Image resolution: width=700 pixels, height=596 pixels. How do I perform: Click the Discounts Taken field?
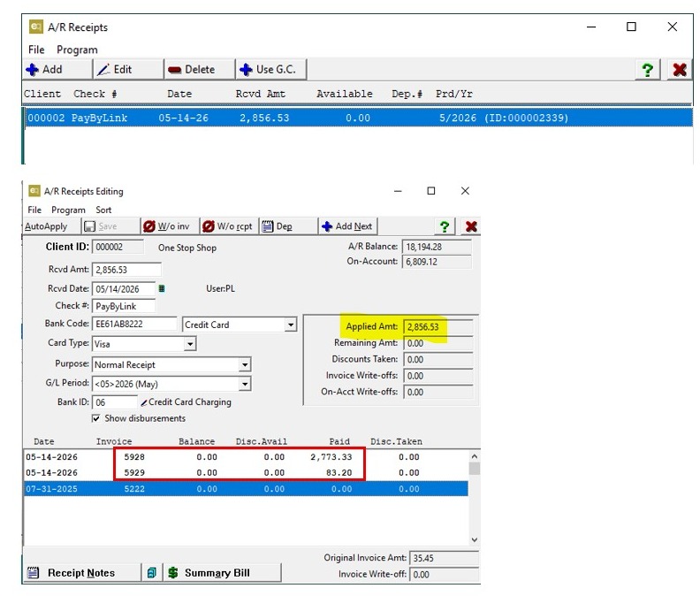click(437, 359)
